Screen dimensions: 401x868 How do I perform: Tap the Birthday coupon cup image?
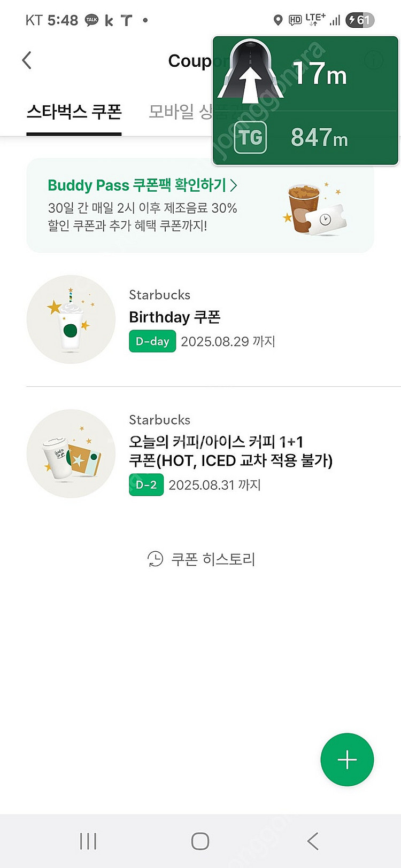[71, 319]
